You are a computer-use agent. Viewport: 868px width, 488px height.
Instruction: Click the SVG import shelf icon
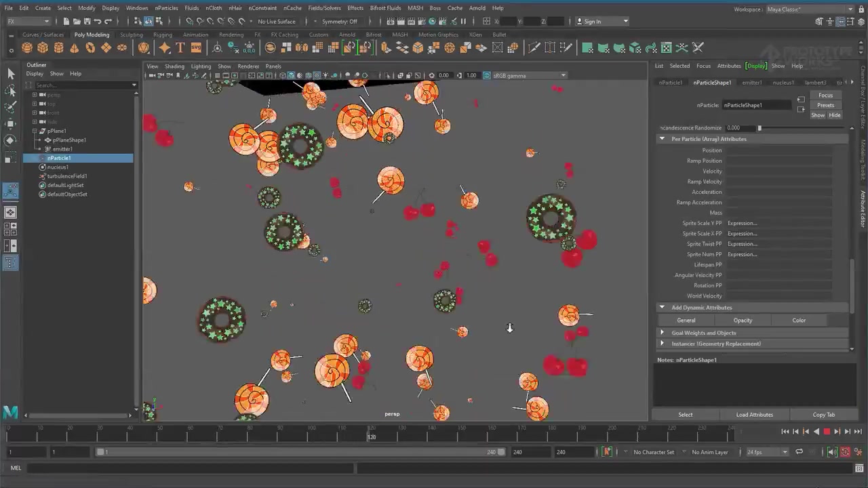196,47
